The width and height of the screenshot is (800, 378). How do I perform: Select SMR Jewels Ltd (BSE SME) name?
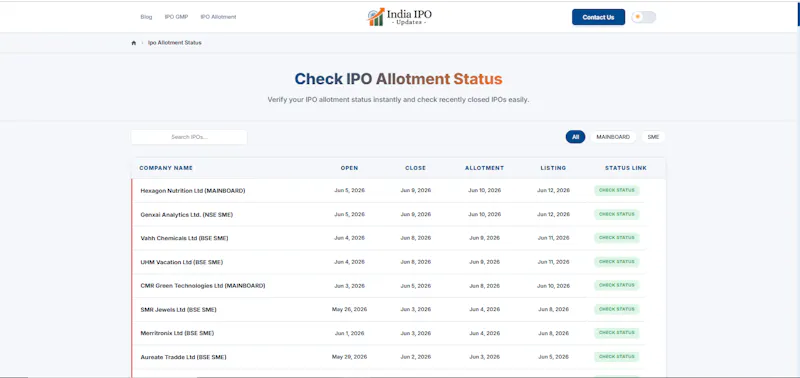point(179,310)
